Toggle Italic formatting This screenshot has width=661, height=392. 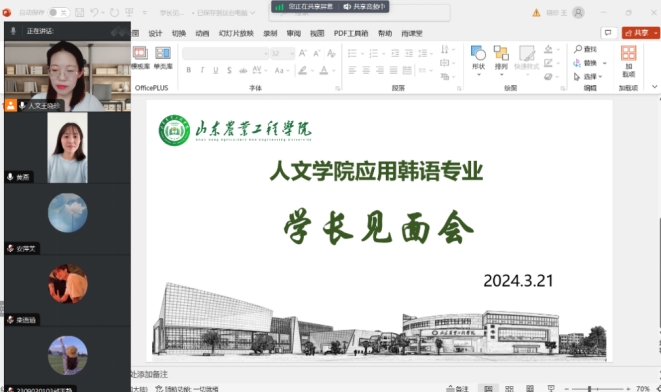click(202, 70)
